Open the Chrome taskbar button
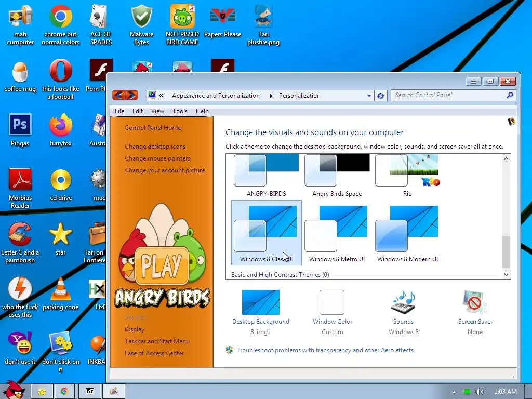The height and width of the screenshot is (399, 532). (x=64, y=392)
